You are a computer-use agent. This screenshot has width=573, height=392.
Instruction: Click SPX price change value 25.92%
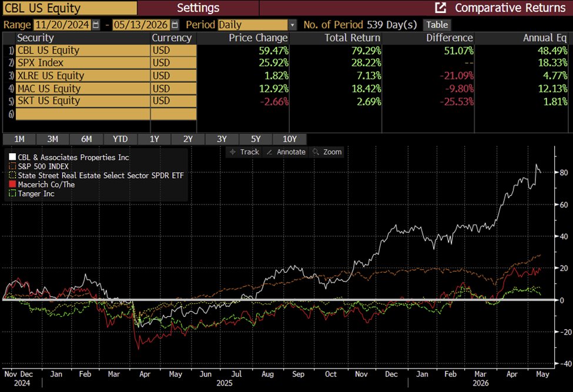pyautogui.click(x=273, y=63)
